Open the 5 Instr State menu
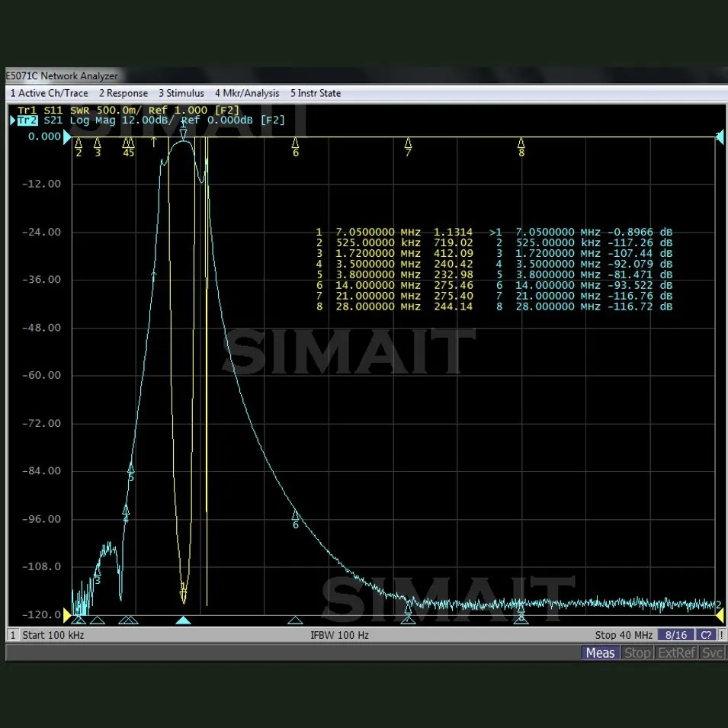Screen dimensions: 728x728 (316, 93)
